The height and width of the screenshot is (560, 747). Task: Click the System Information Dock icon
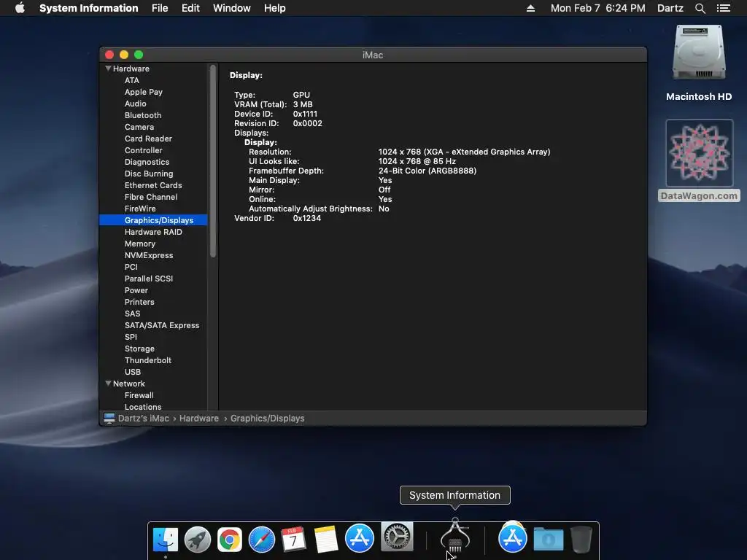[455, 537]
